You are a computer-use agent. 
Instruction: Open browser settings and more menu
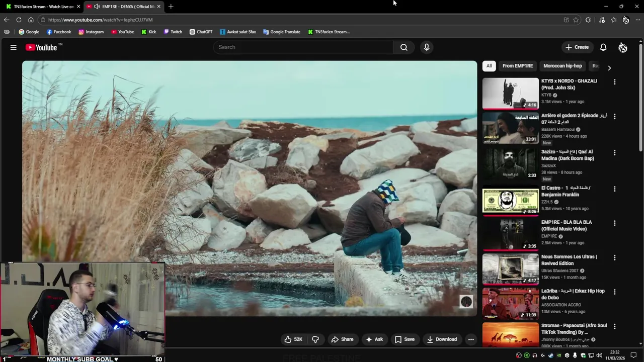coord(638,20)
